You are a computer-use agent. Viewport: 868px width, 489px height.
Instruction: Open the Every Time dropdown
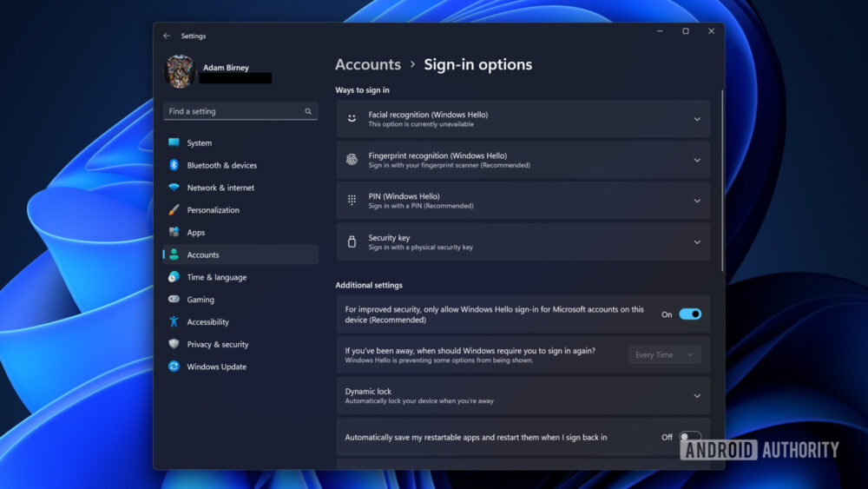(x=665, y=354)
